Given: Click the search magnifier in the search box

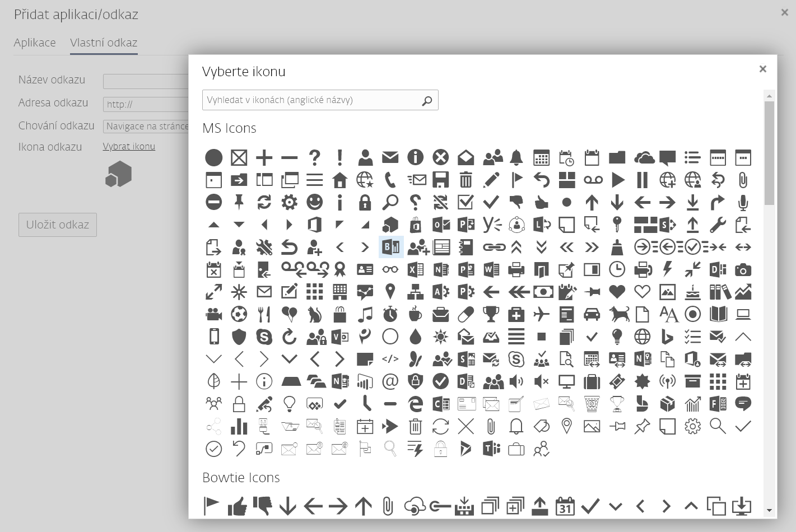Looking at the screenshot, I should click(427, 101).
